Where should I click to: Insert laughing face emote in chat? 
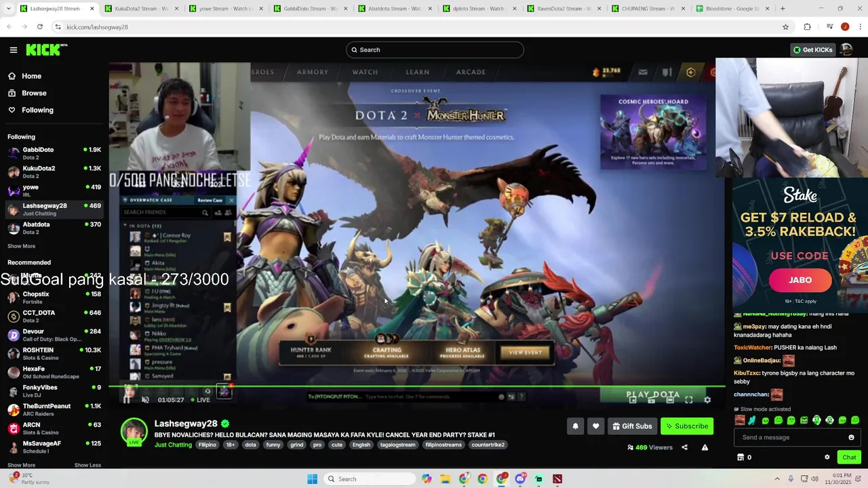pyautogui.click(x=740, y=420)
